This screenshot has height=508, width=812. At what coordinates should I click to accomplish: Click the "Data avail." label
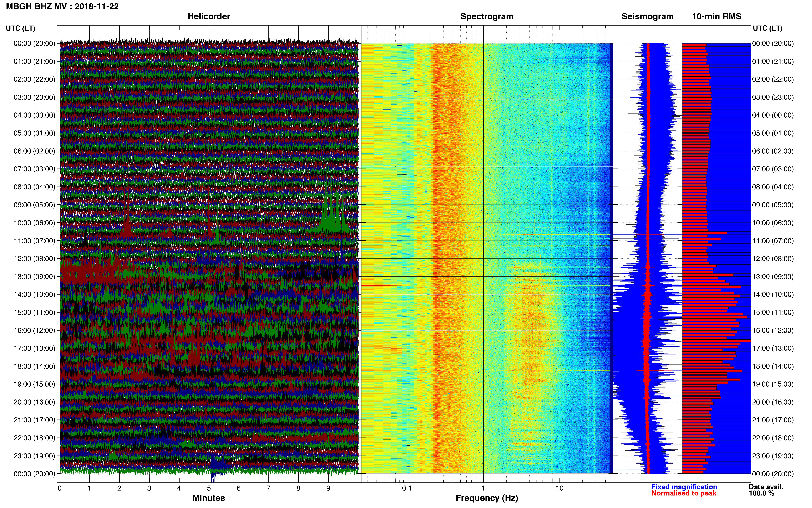coord(766,487)
